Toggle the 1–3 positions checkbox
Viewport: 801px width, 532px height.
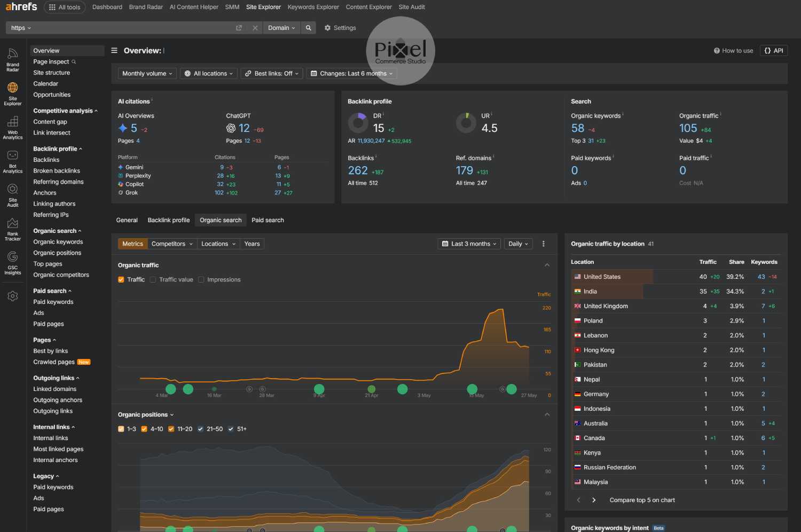point(121,429)
